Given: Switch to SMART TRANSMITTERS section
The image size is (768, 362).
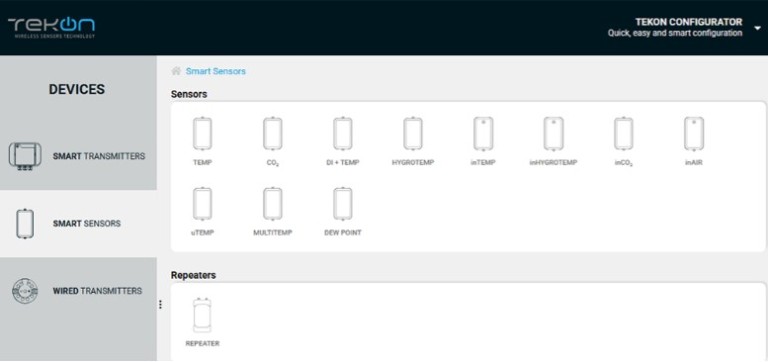Looking at the screenshot, I should [78, 156].
